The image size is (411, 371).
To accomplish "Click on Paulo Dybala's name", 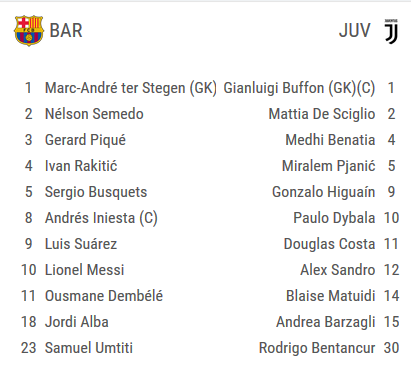I will coord(334,218).
